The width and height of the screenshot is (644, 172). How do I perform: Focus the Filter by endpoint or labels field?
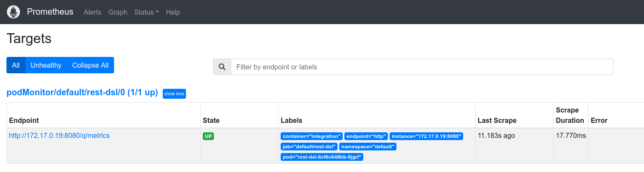(422, 67)
